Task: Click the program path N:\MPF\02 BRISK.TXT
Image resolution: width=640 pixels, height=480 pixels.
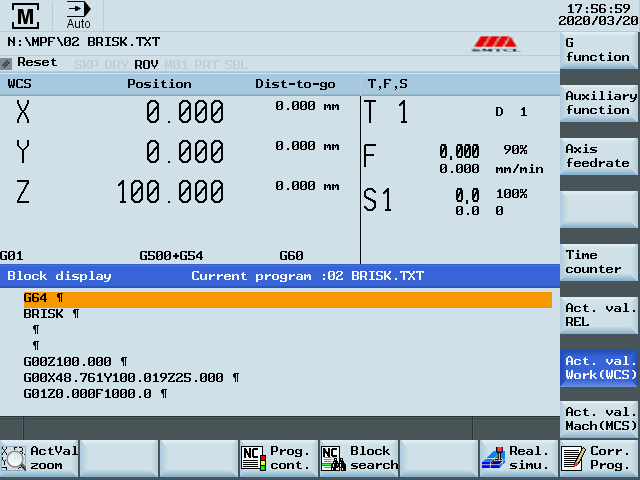Action: pos(84,42)
